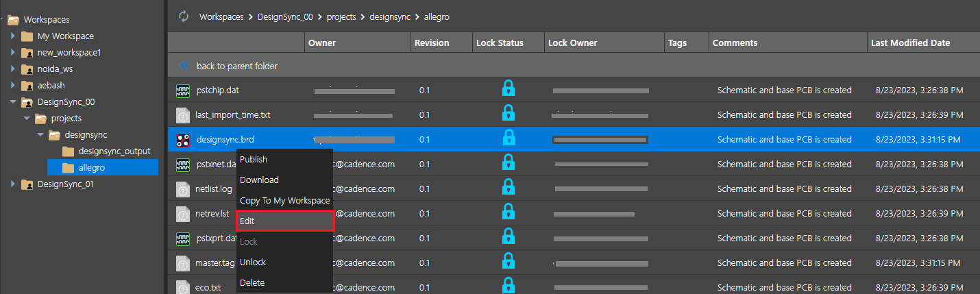
Task: Expand the My Workspace tree node
Action: 12,36
